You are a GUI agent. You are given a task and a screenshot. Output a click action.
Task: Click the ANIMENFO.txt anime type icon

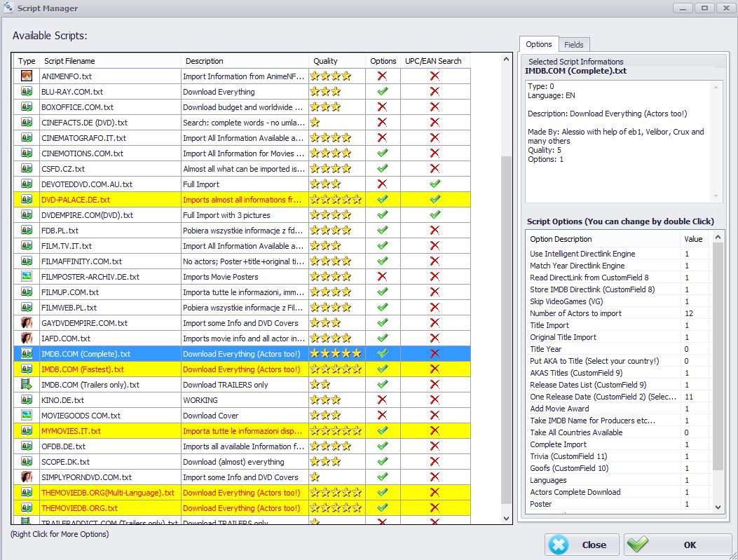pyautogui.click(x=27, y=76)
